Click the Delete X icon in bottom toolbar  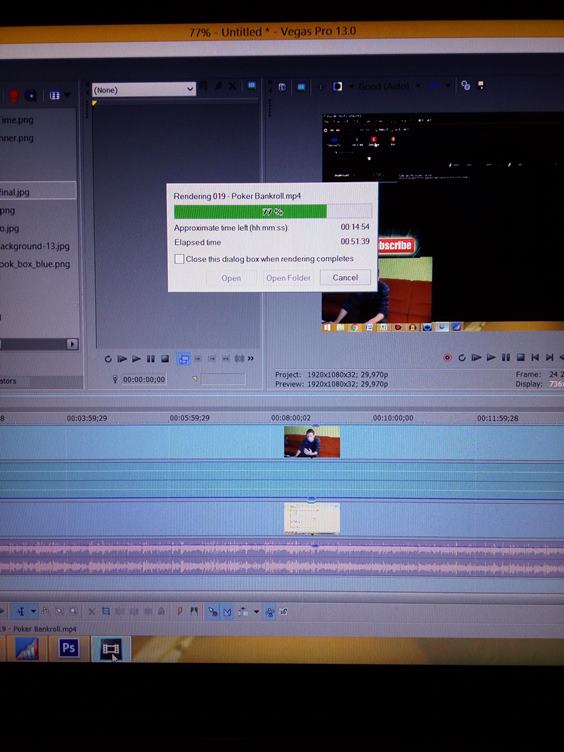pos(92,611)
